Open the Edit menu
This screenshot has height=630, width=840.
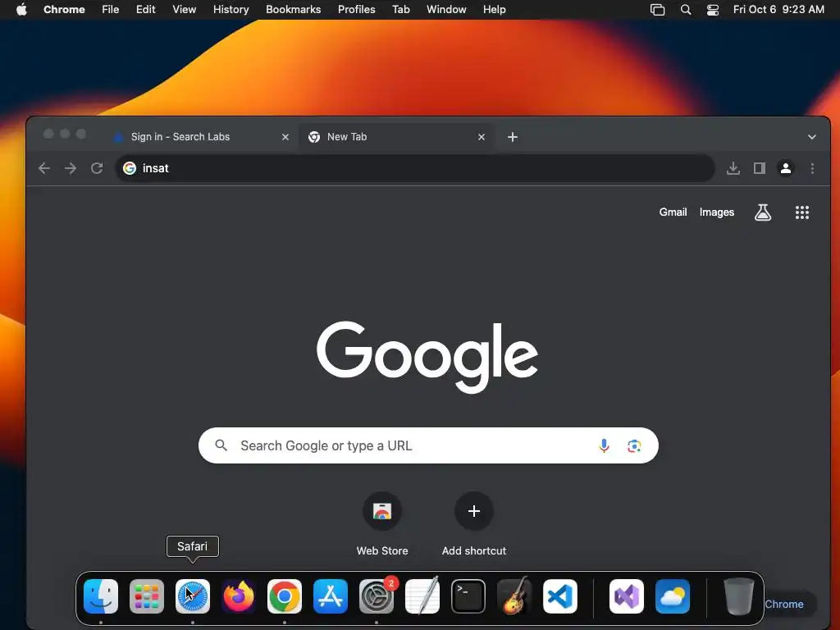[145, 9]
